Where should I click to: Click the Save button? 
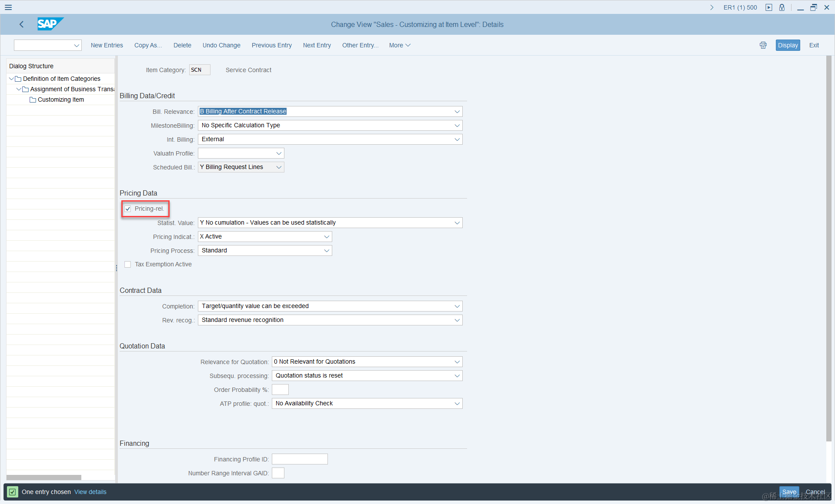788,492
